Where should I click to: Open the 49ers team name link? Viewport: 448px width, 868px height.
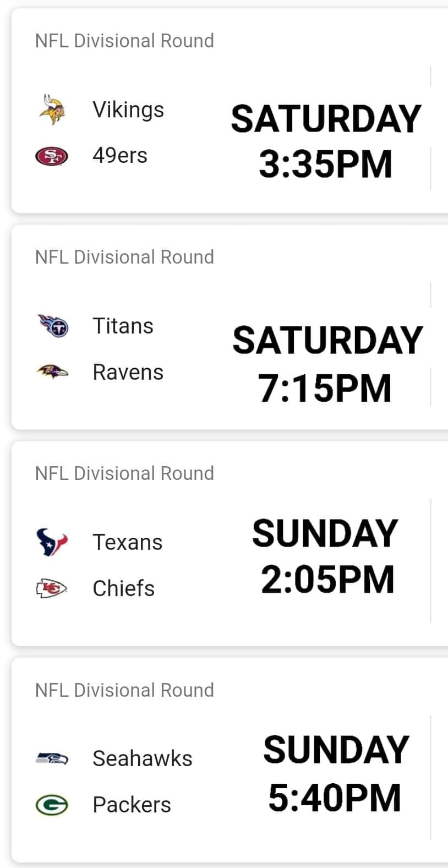click(x=120, y=156)
